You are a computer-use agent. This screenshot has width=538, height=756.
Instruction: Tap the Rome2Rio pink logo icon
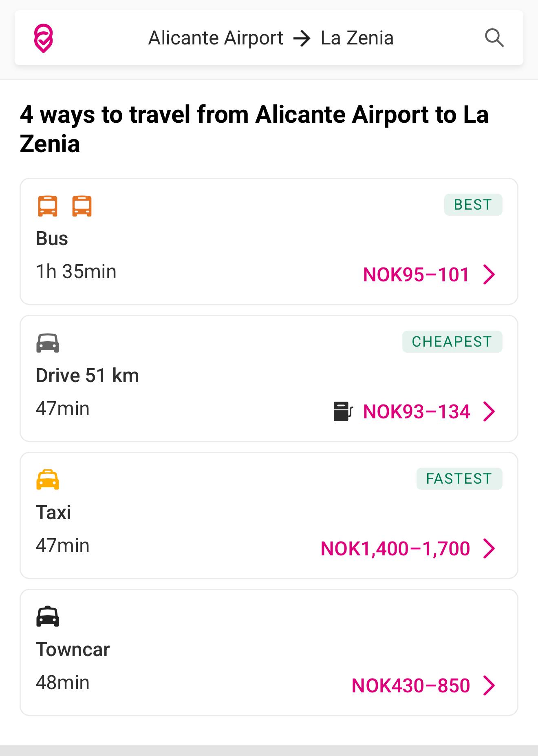43,38
